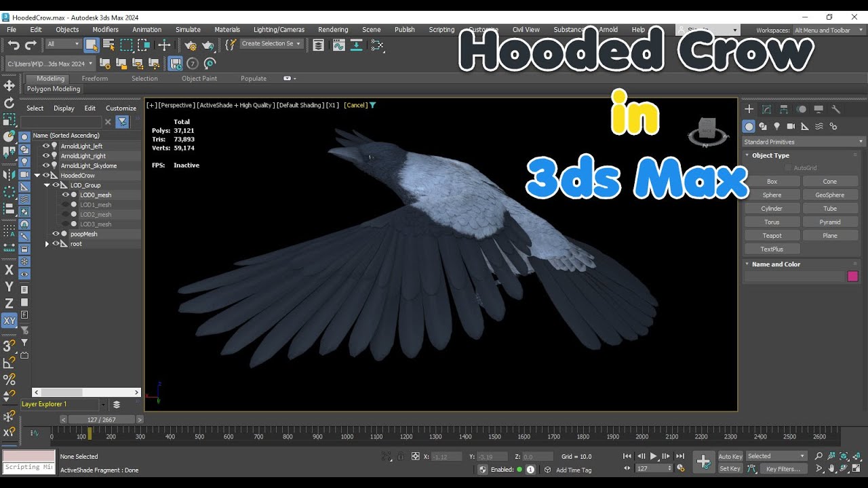Show the Cameras creation category
The width and height of the screenshot is (868, 488).
[x=791, y=126]
